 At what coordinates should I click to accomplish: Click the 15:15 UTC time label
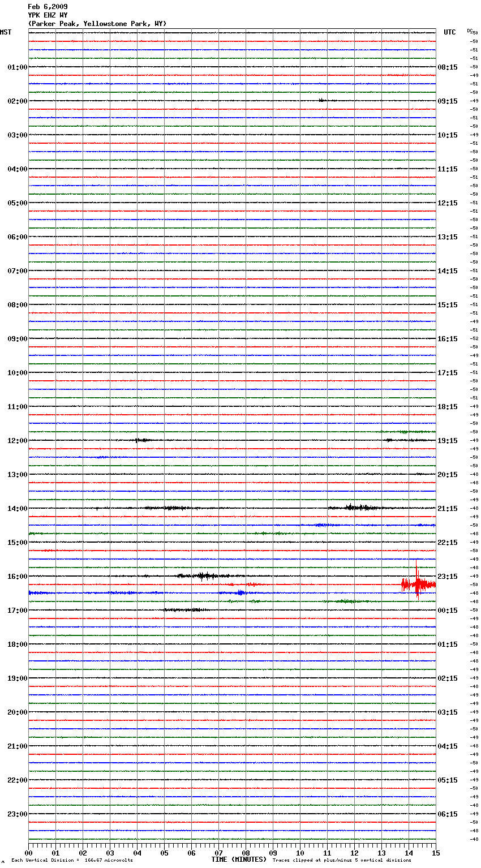tap(448, 305)
